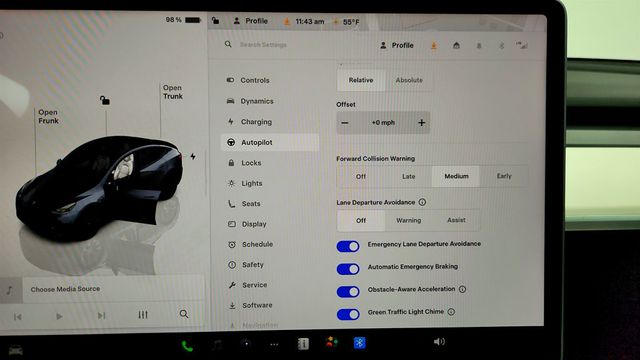Open the Dynamics settings menu
Screen dimensions: 640x360
[250, 101]
